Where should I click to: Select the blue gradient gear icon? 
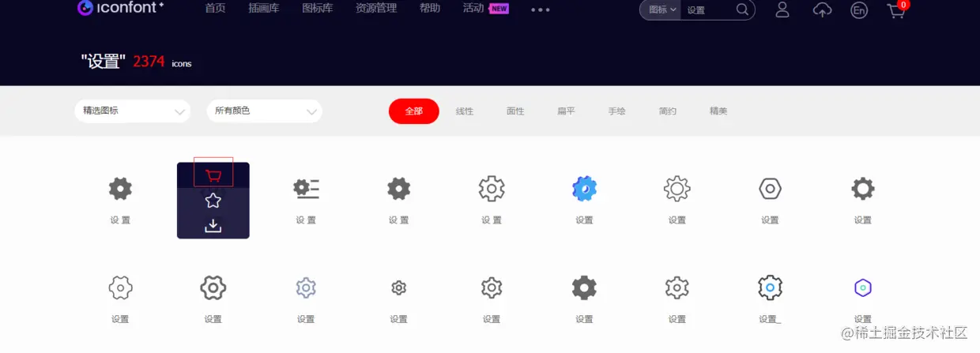(x=584, y=189)
